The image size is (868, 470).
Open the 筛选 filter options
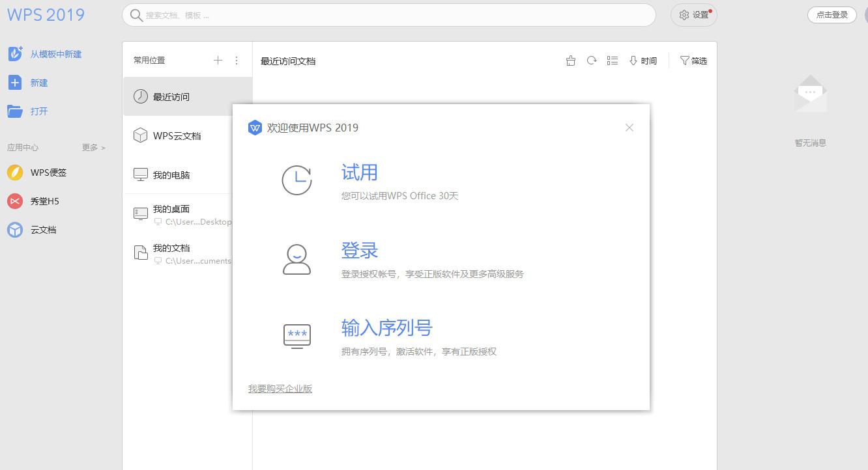693,61
